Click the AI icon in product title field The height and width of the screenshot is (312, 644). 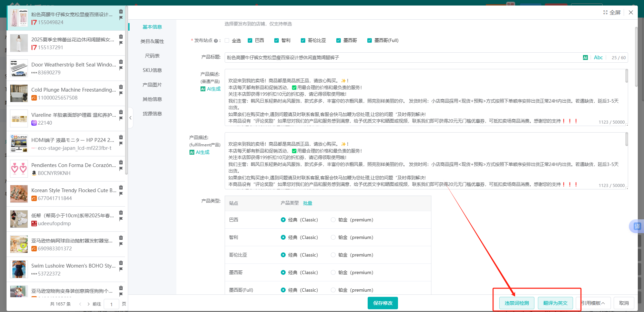coord(585,58)
